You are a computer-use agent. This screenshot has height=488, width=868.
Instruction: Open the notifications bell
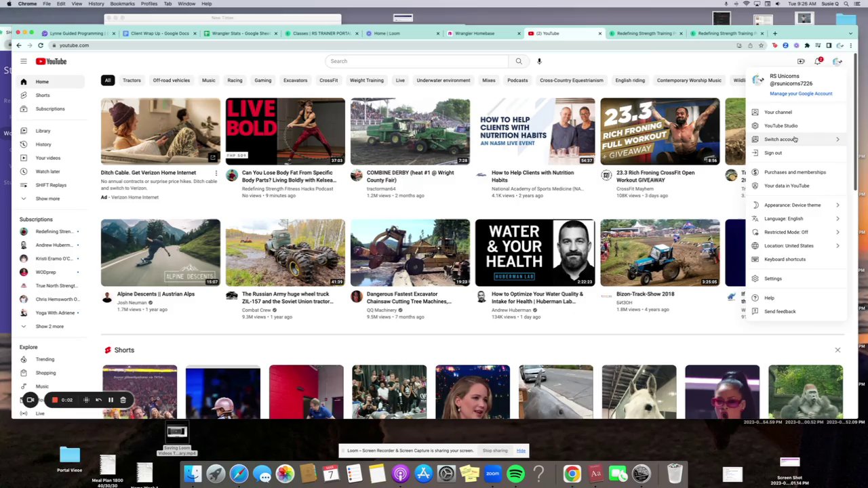pyautogui.click(x=818, y=61)
